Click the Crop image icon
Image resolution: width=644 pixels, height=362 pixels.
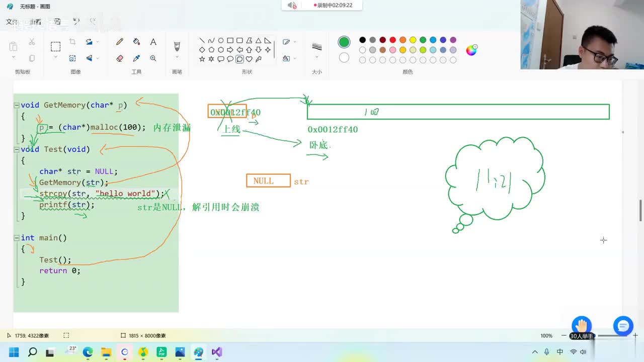(x=72, y=42)
